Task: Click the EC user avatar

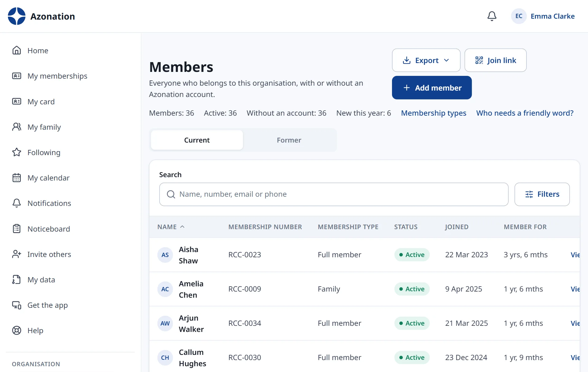Action: 519,16
